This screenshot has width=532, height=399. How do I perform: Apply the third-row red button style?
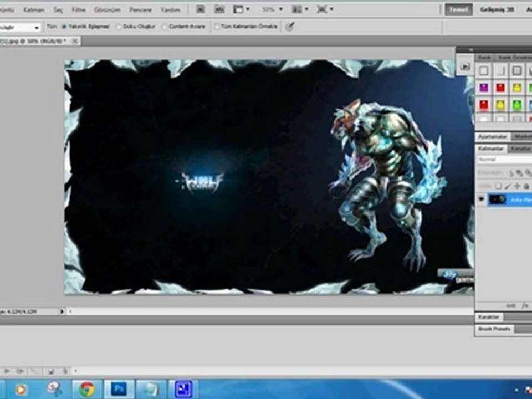click(x=483, y=105)
